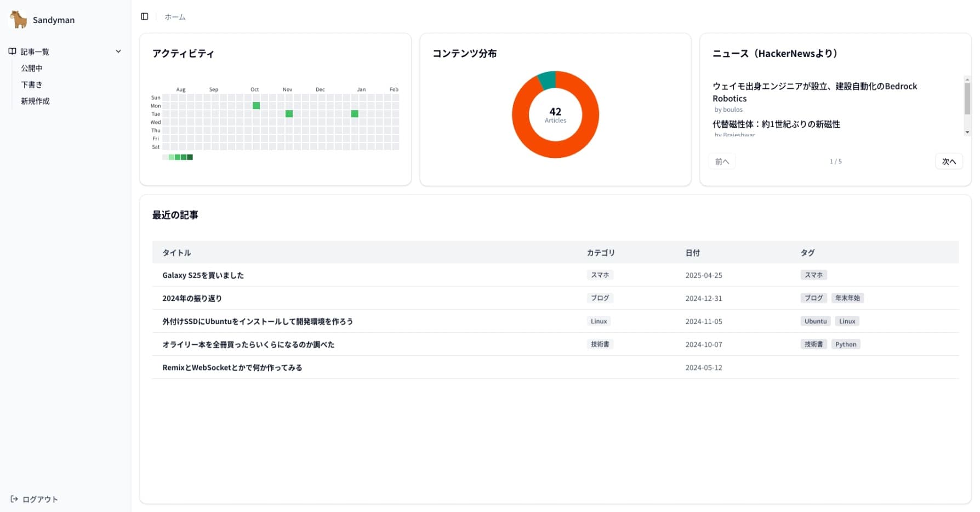Open 下書き in the sidebar
Screen dimensions: 980x512
(32, 84)
